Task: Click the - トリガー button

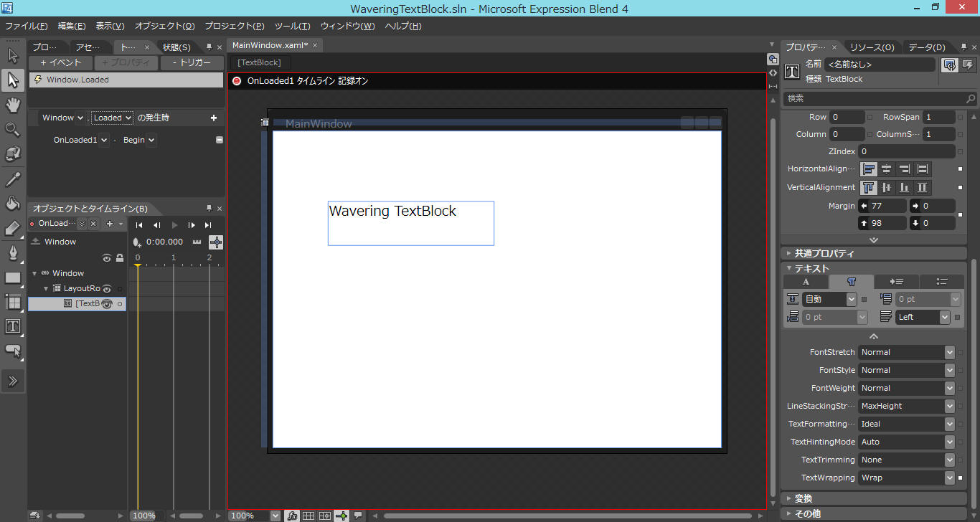Action: click(x=192, y=62)
